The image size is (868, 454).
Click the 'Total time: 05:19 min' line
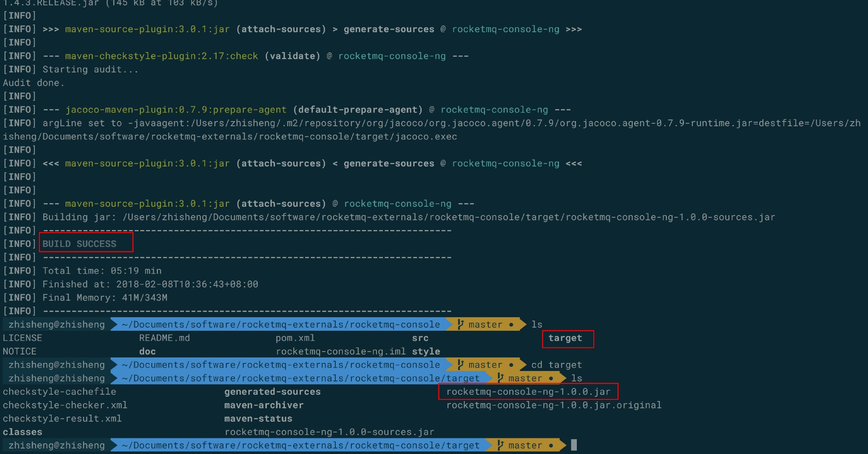pyautogui.click(x=102, y=271)
